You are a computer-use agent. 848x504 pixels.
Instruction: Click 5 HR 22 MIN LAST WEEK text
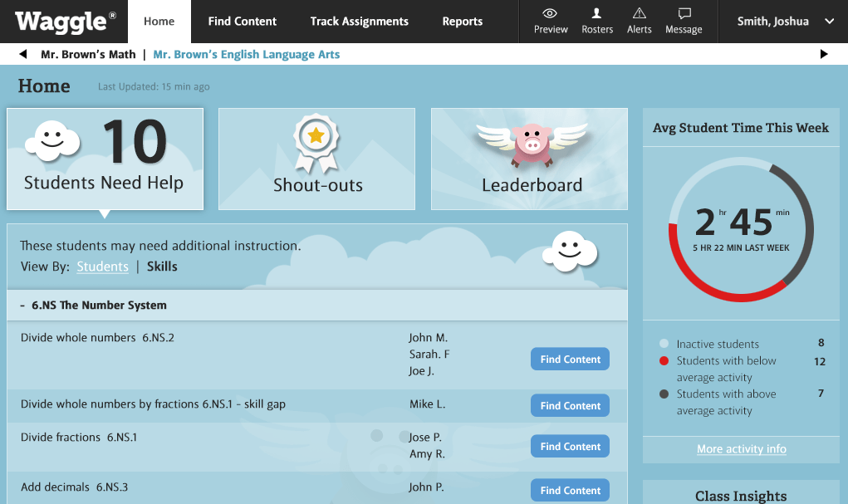coord(741,247)
